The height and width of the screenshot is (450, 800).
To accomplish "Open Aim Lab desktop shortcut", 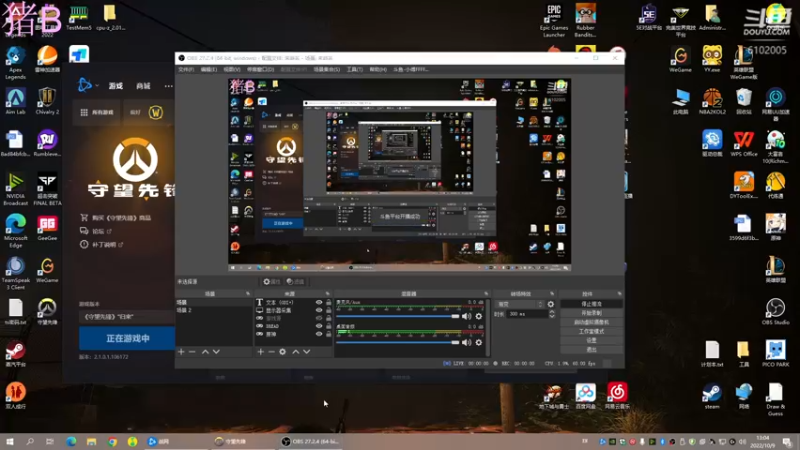I will (15, 101).
